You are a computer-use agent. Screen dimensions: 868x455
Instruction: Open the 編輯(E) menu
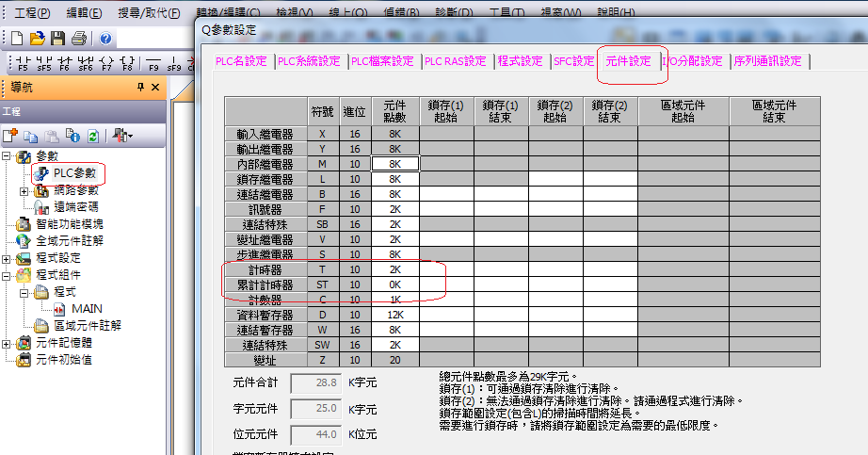(85, 13)
